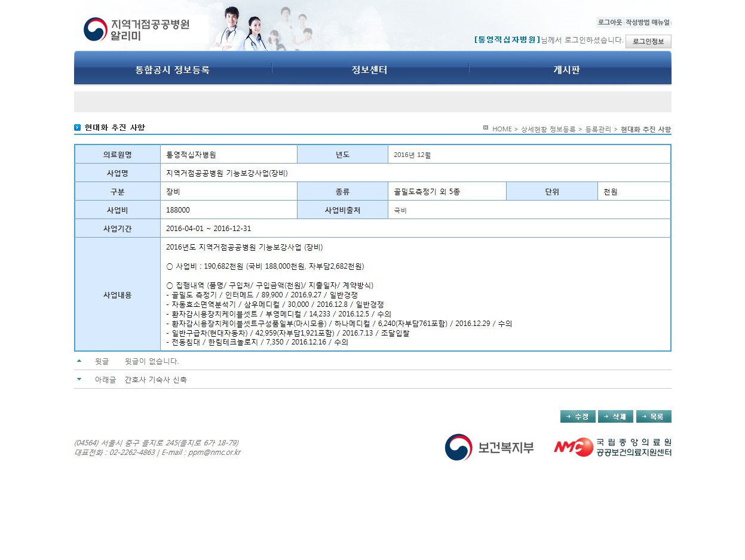The image size is (745, 560).
Task: Click the breadcrumb home icon before HOME
Action: click(x=486, y=128)
